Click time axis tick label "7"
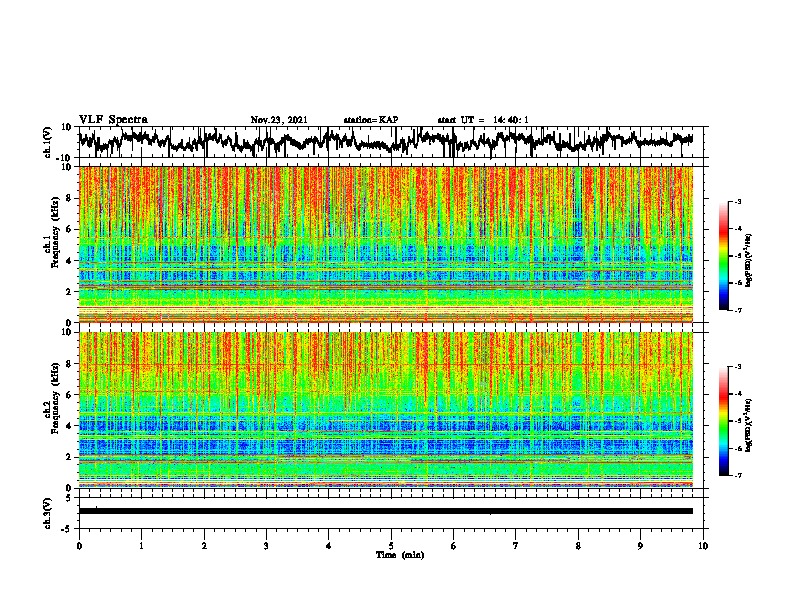This screenshot has width=792, height=612. pos(516,546)
